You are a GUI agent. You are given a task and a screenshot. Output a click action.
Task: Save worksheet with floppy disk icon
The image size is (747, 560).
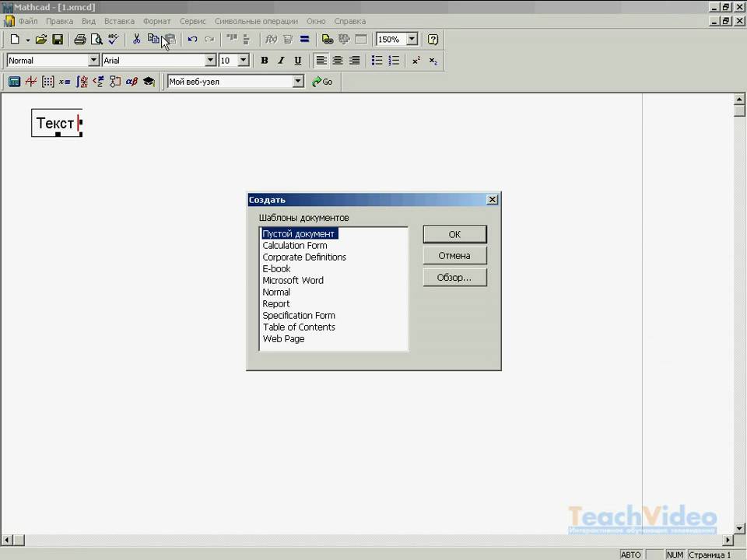[x=58, y=40]
